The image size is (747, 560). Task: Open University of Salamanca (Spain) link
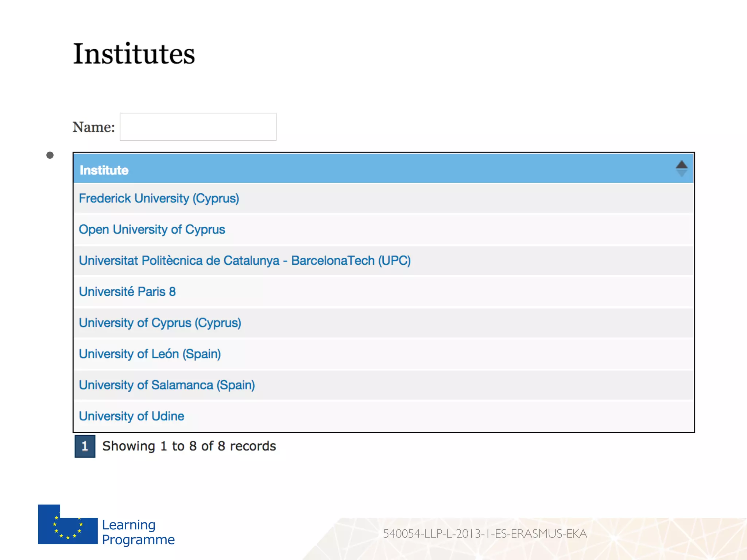pyautogui.click(x=167, y=385)
